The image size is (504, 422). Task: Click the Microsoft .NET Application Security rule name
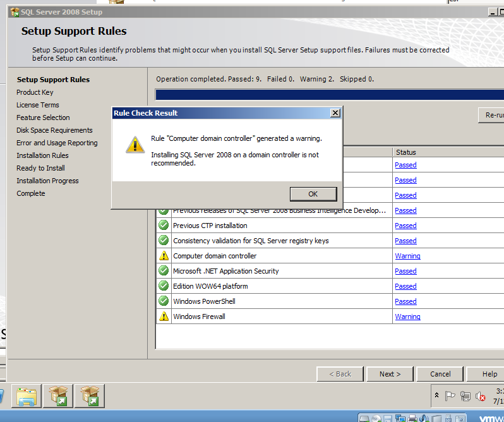tap(225, 271)
